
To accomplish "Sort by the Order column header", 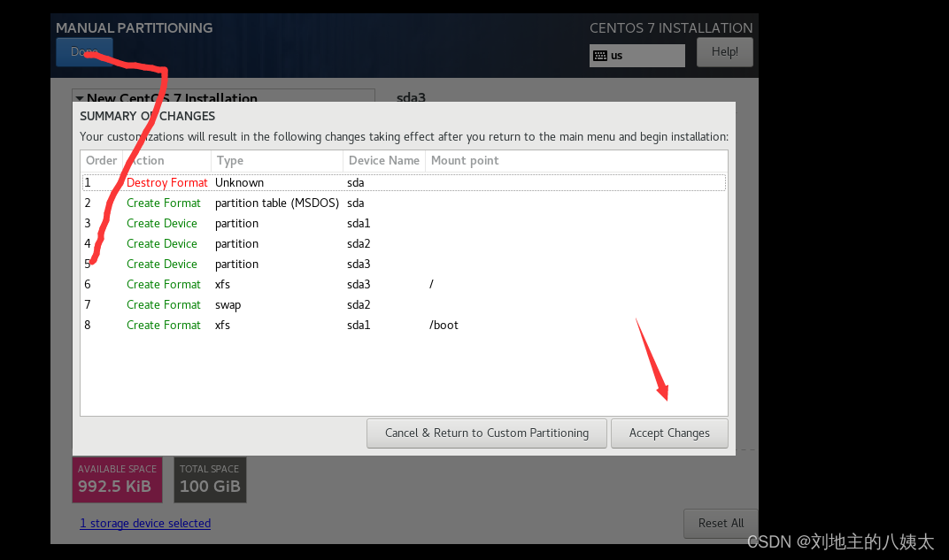I will click(x=101, y=160).
